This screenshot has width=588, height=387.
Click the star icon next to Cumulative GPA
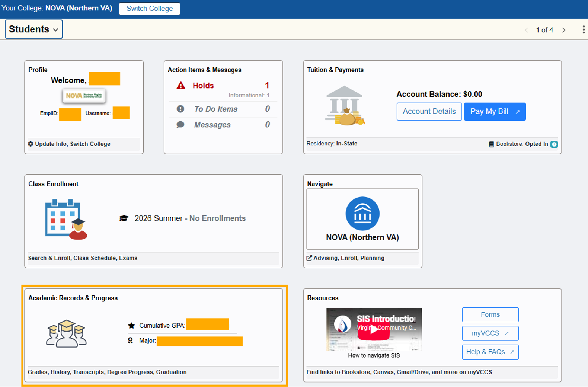click(x=131, y=326)
